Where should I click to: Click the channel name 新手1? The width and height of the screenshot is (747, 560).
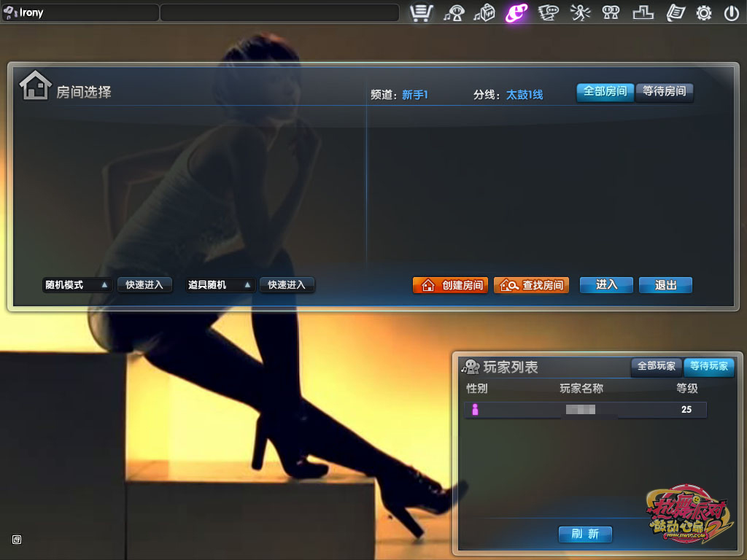[414, 95]
